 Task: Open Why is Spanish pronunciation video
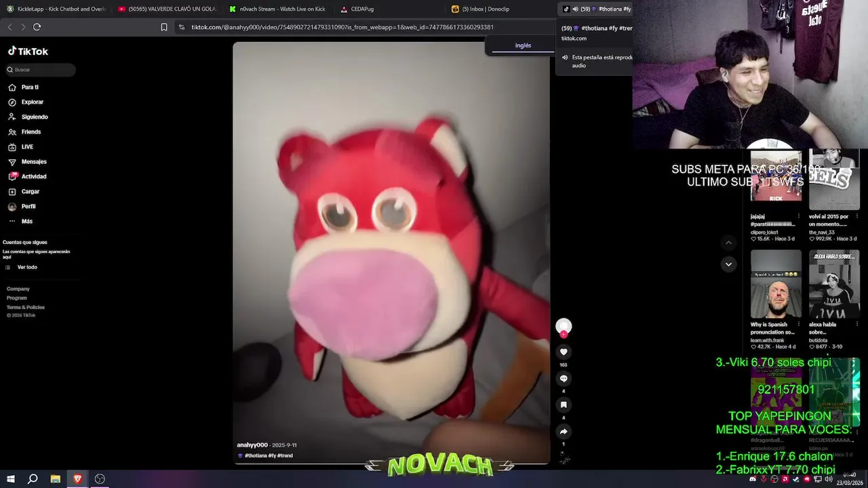pyautogui.click(x=776, y=284)
